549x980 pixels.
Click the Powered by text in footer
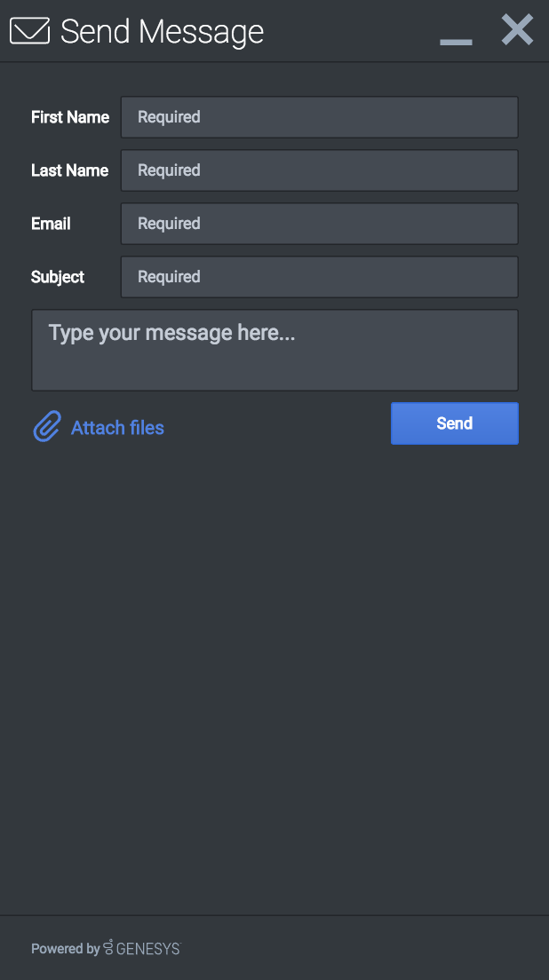pos(65,949)
